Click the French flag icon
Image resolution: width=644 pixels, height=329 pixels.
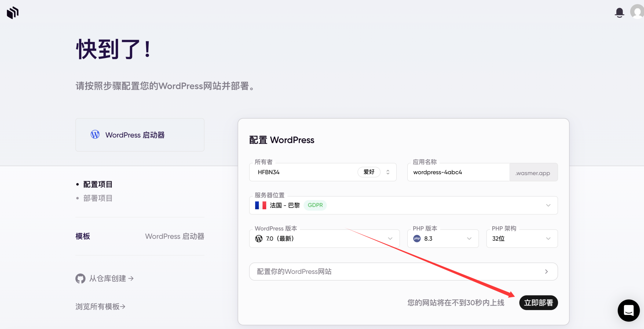click(x=261, y=205)
